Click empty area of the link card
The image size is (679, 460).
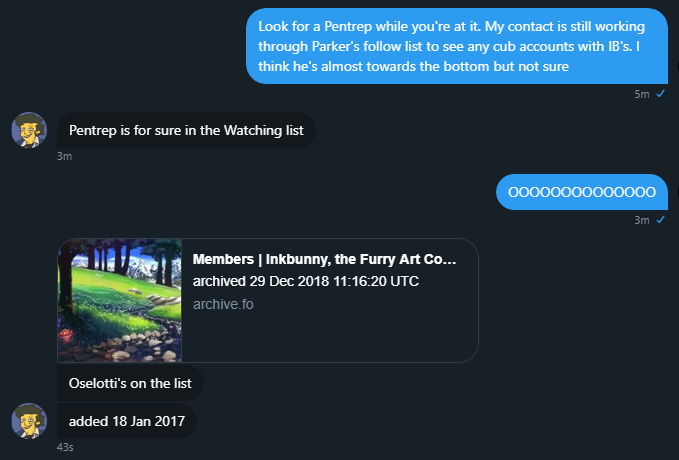click(329, 338)
